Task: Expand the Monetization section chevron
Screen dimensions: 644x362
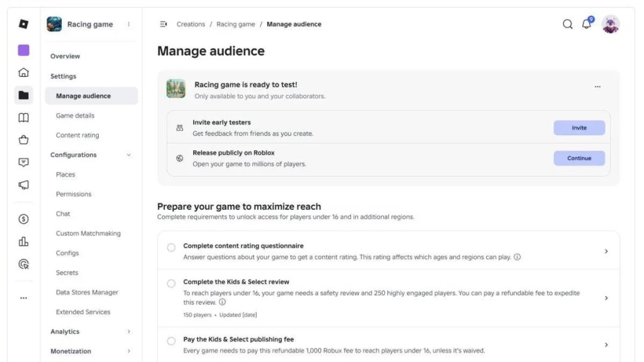Action: point(128,351)
